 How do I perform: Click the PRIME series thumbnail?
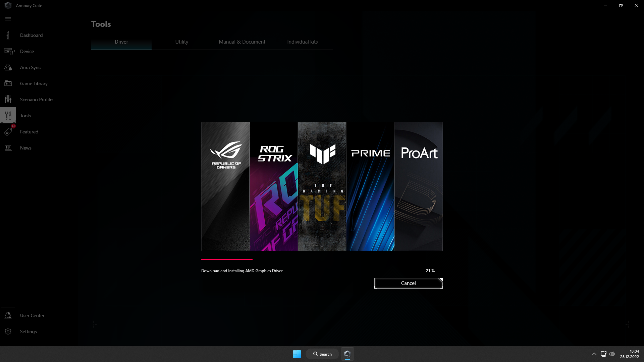click(x=370, y=186)
